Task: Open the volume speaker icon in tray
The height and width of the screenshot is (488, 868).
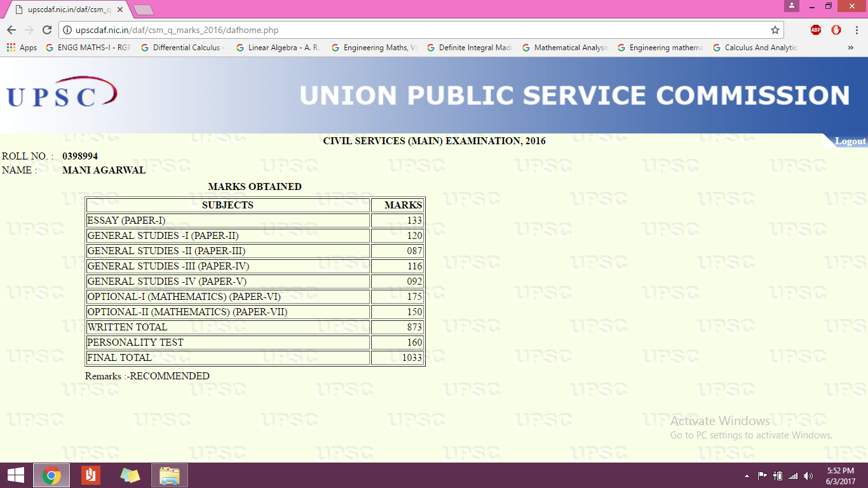Action: [808, 476]
